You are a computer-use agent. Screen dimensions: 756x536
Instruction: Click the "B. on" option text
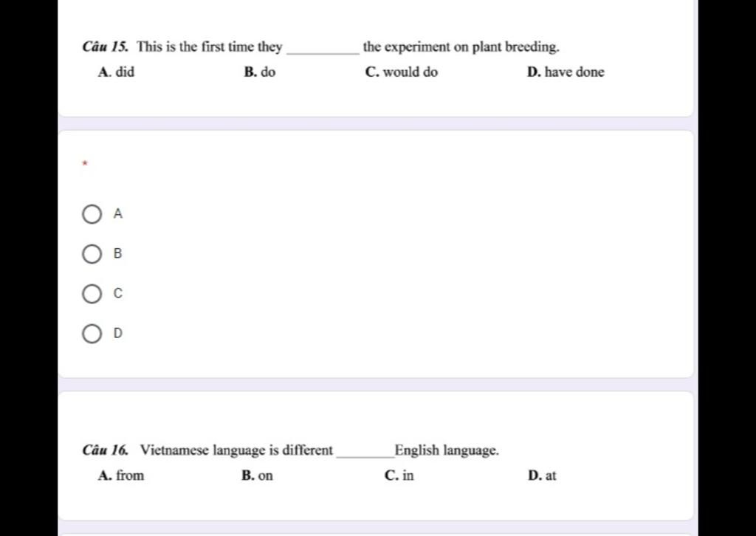tap(258, 475)
